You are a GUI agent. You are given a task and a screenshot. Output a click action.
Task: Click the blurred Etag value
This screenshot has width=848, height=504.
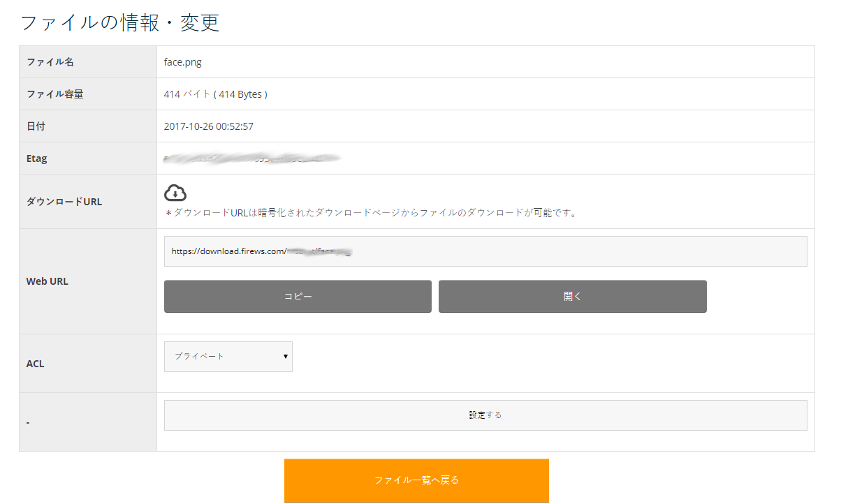click(x=251, y=158)
